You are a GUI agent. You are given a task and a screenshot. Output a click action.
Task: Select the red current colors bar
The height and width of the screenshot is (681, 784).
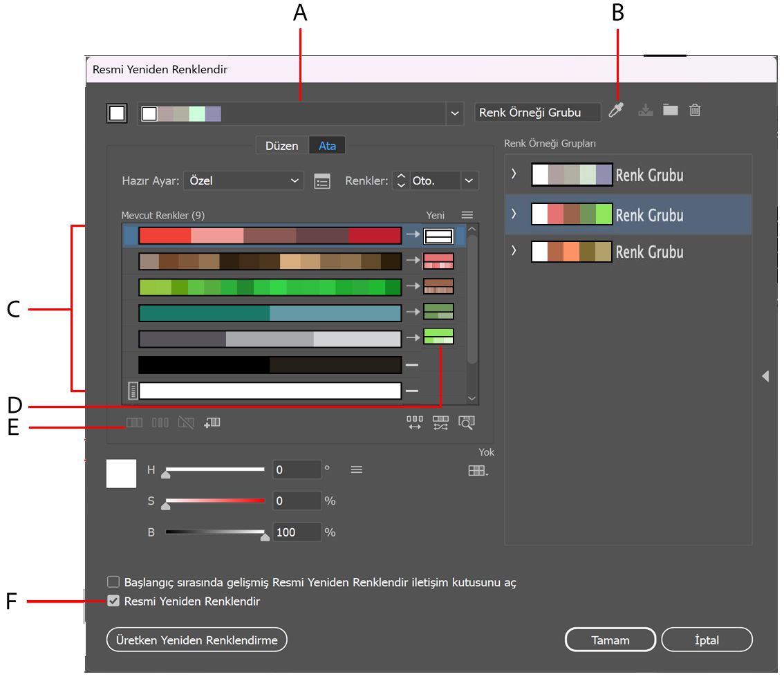270,236
